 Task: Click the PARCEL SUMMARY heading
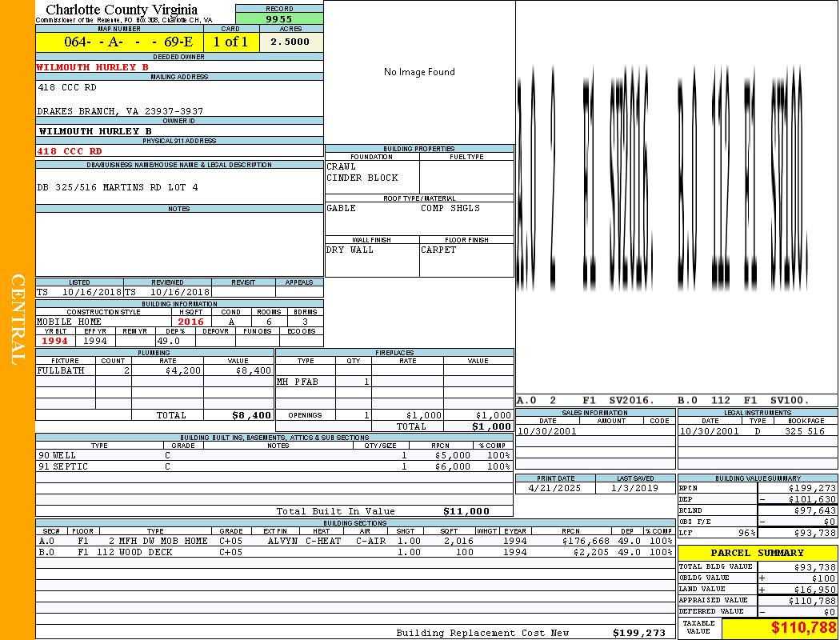(x=758, y=554)
